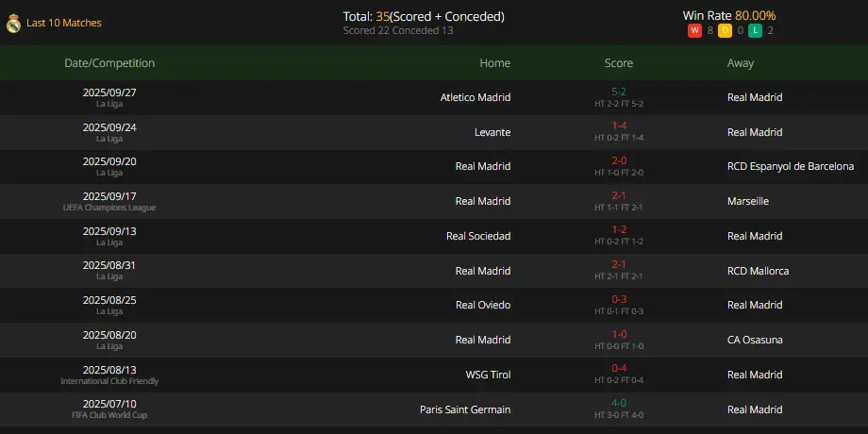The width and height of the screenshot is (868, 434).
Task: Click the RCD Mallorca away team
Action: click(758, 272)
